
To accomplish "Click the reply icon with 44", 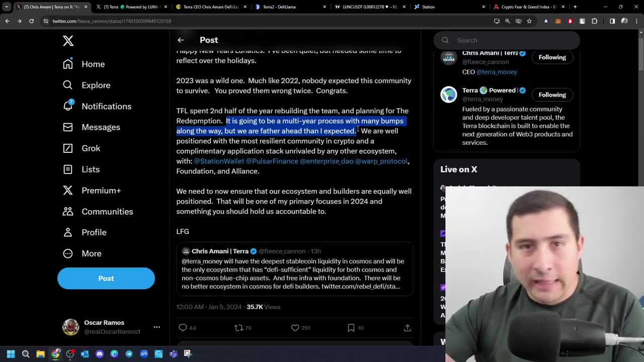I will 183,328.
